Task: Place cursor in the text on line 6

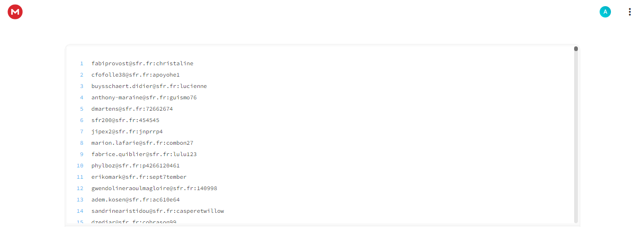Action: [126, 120]
